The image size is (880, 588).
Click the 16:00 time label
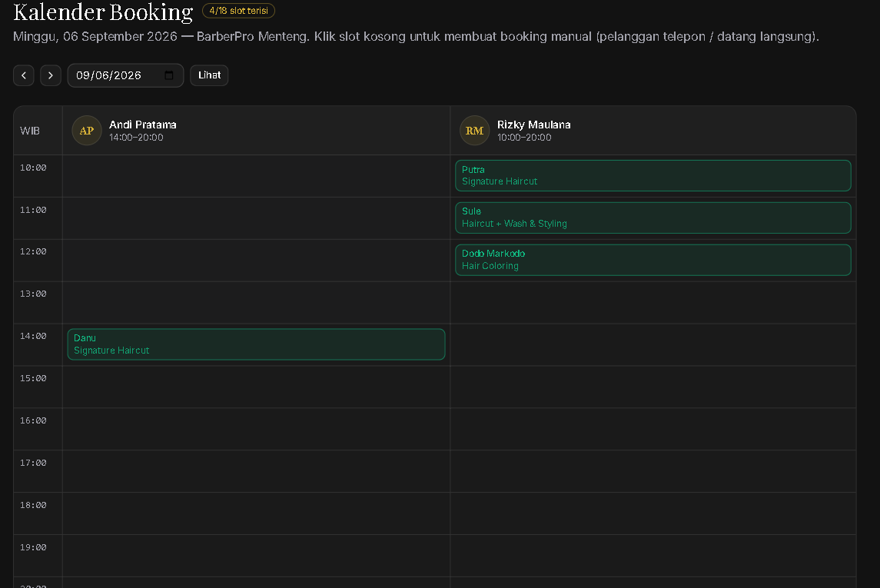click(33, 420)
